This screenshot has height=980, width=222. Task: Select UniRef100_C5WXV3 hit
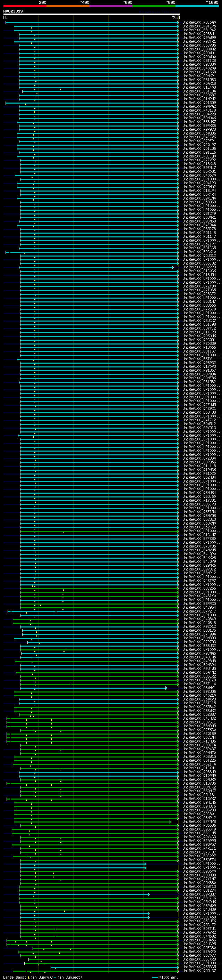pyautogui.click(x=199, y=699)
